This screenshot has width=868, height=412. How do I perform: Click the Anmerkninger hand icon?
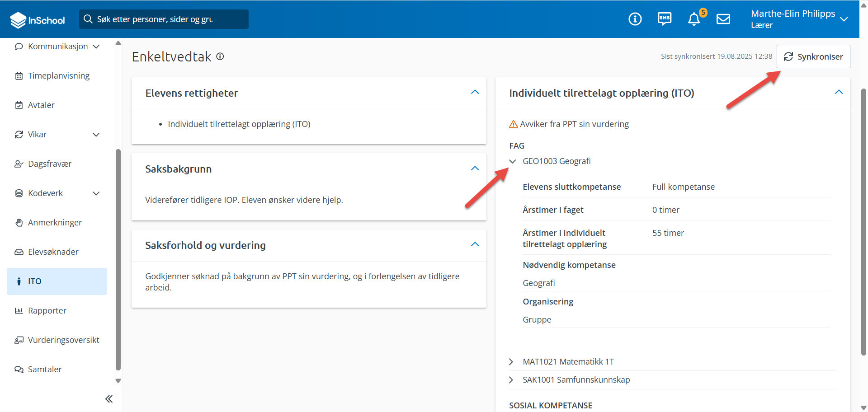(19, 223)
